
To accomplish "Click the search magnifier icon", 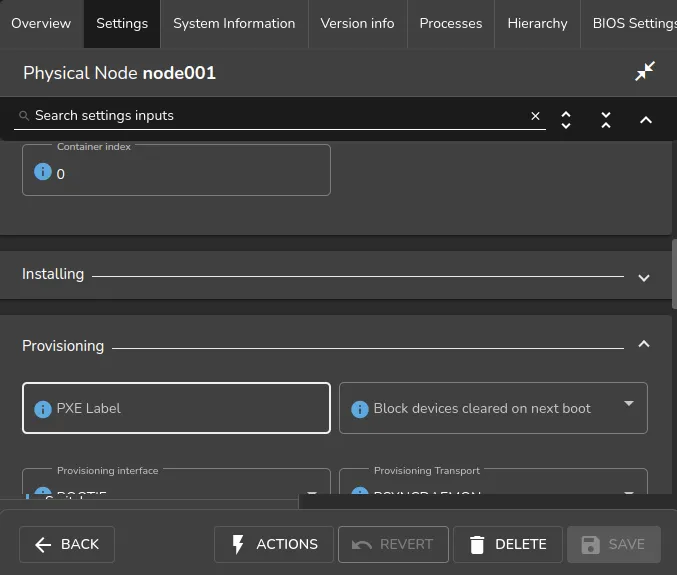I will [x=24, y=116].
